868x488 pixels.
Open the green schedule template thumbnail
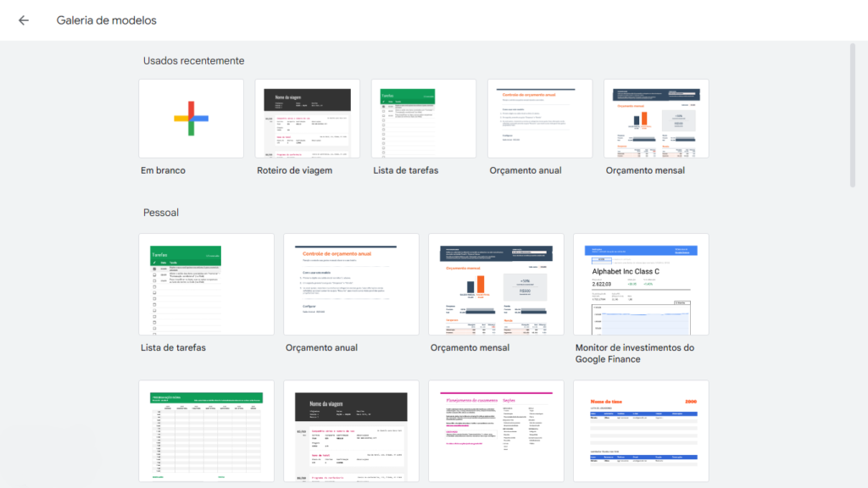click(x=207, y=431)
